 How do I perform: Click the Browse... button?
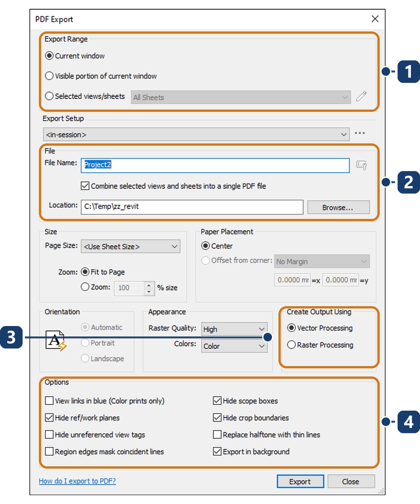click(338, 207)
